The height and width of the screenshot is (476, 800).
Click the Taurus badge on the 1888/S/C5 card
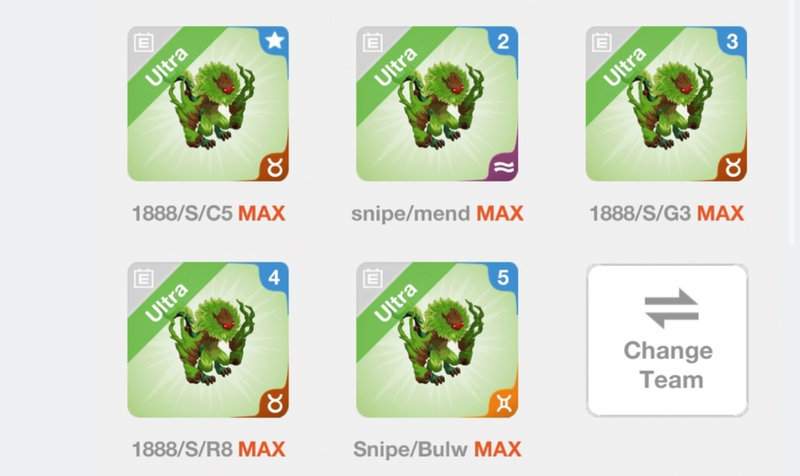click(x=274, y=167)
